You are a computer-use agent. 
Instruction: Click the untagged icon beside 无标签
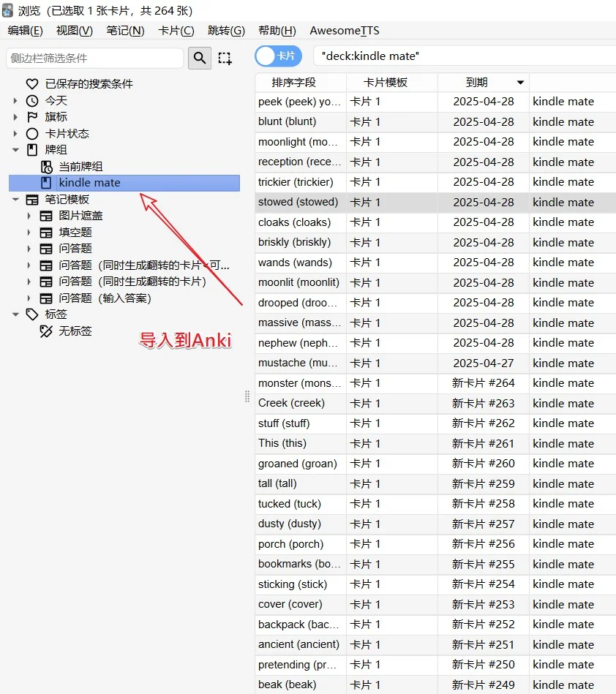46,331
